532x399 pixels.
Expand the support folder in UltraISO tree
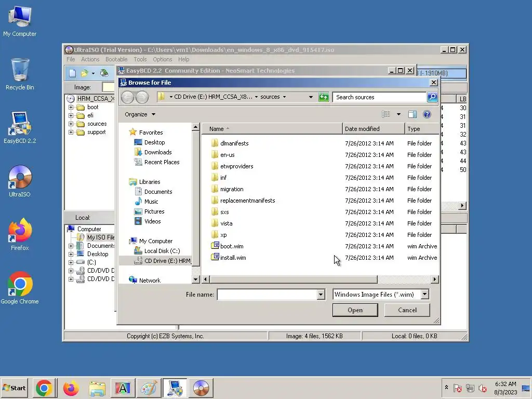coord(71,132)
